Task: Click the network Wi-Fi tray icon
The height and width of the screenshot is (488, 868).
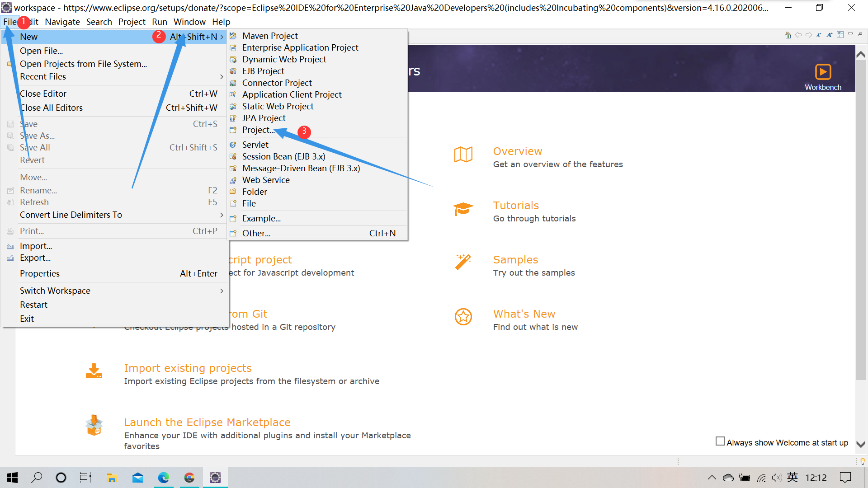Action: click(761, 478)
